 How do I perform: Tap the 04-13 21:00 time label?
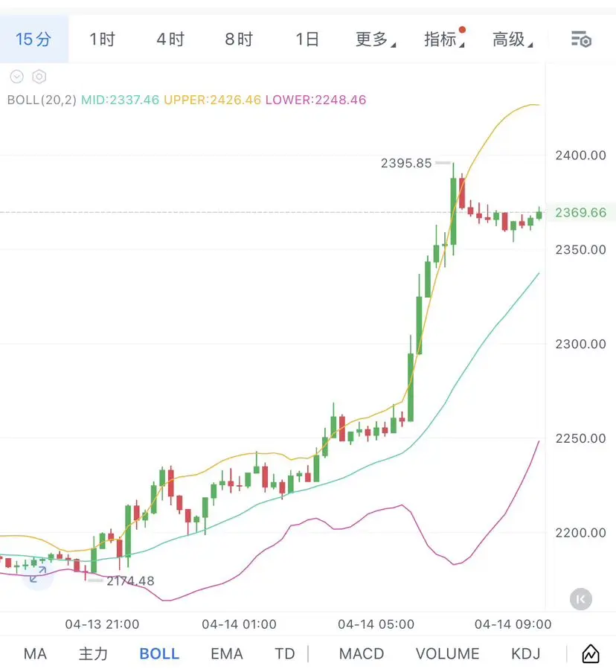point(102,624)
